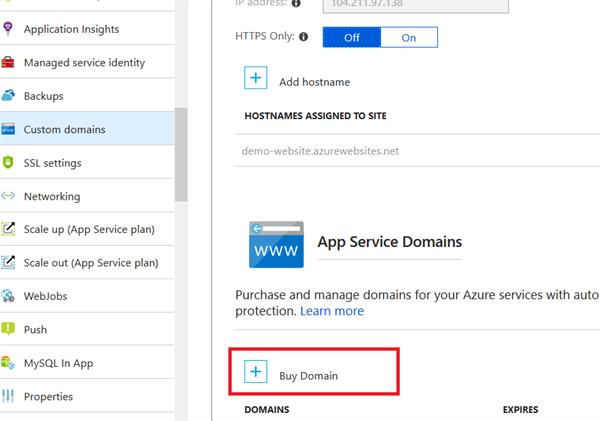
Task: Click the MySQL In App icon
Action: 8,363
